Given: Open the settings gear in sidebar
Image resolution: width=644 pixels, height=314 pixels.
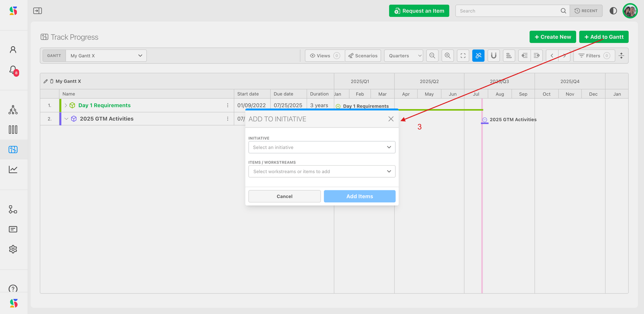Looking at the screenshot, I should click(x=13, y=249).
